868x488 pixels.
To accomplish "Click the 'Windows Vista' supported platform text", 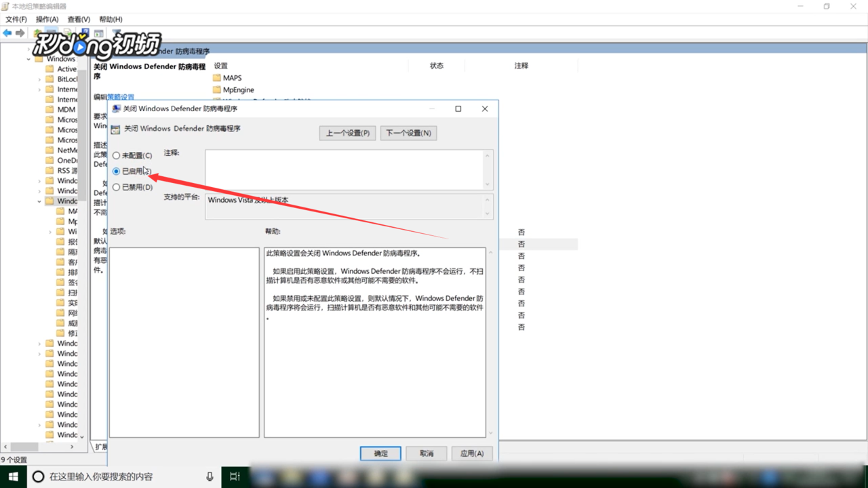I will click(248, 200).
